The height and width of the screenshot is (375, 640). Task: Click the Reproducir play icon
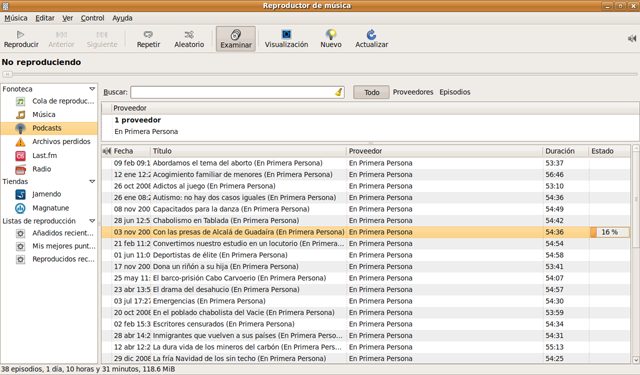pos(20,35)
